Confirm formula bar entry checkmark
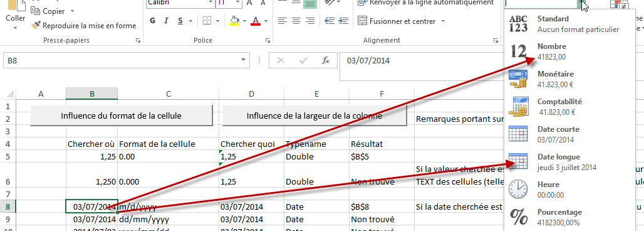This screenshot has height=231, width=644. tap(303, 60)
